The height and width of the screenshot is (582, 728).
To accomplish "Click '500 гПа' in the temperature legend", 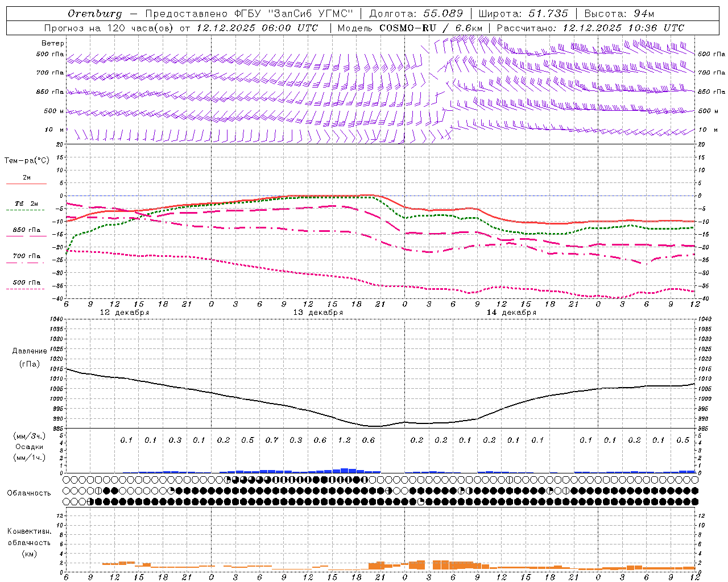I will 27,282.
